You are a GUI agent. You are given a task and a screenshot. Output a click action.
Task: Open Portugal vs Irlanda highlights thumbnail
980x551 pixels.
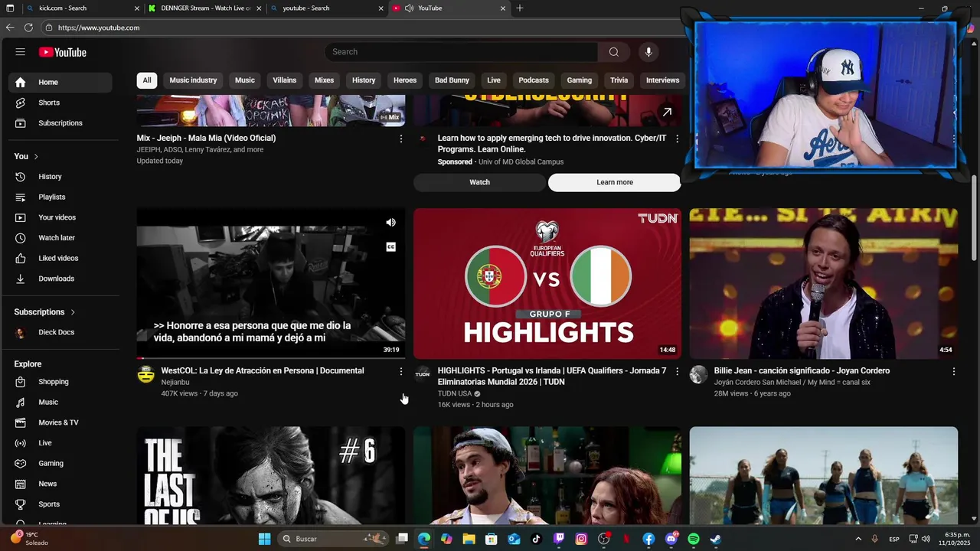pos(547,283)
